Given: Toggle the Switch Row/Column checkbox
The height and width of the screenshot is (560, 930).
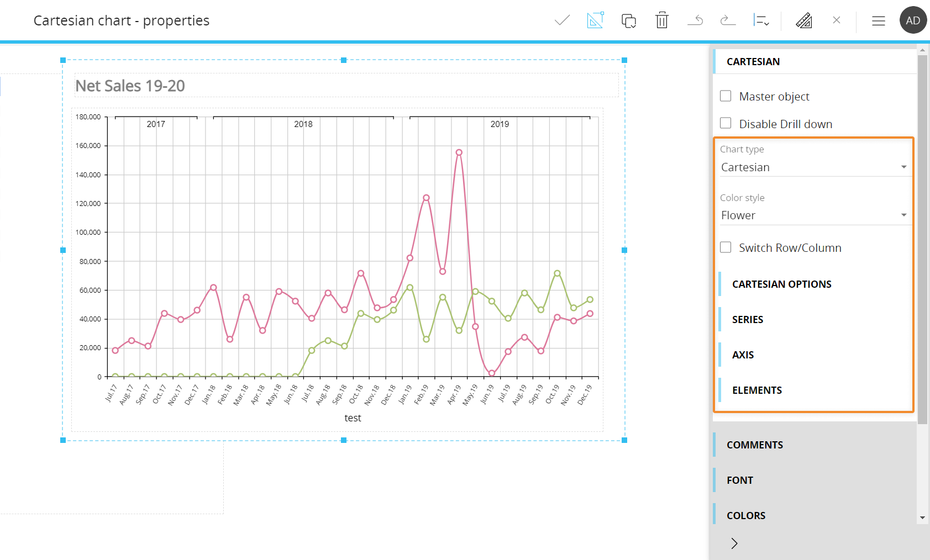Looking at the screenshot, I should click(726, 247).
